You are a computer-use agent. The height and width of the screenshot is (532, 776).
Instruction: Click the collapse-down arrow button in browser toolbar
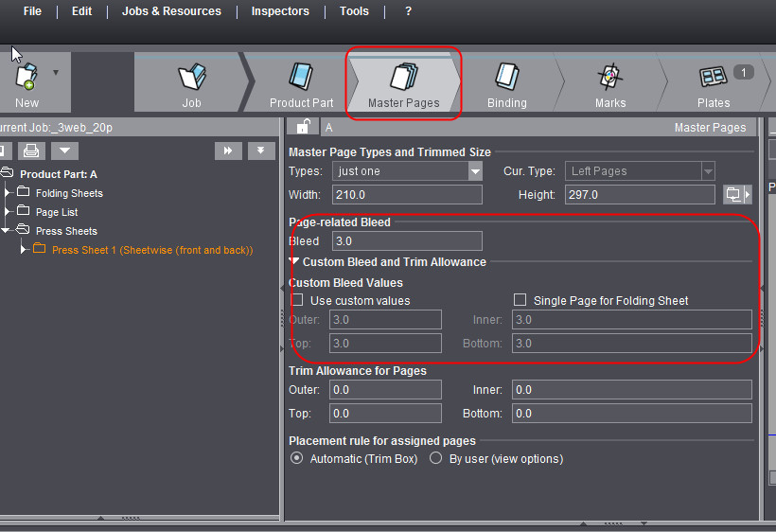point(261,151)
